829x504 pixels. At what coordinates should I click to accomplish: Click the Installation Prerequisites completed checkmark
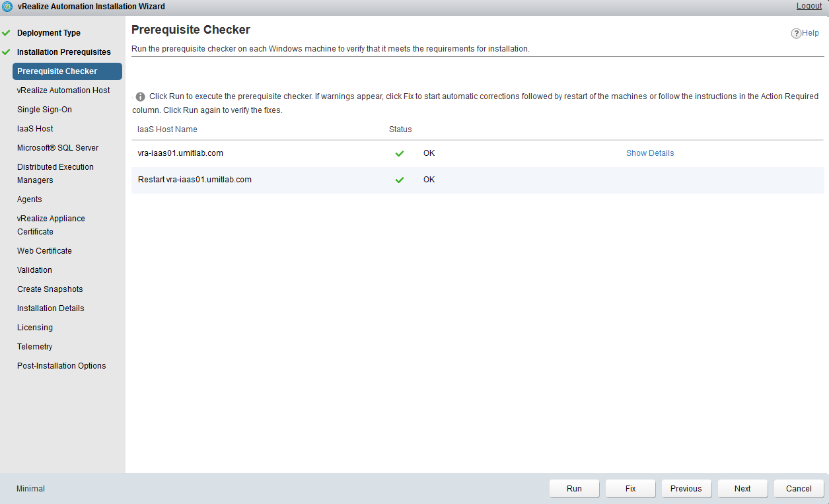point(7,52)
